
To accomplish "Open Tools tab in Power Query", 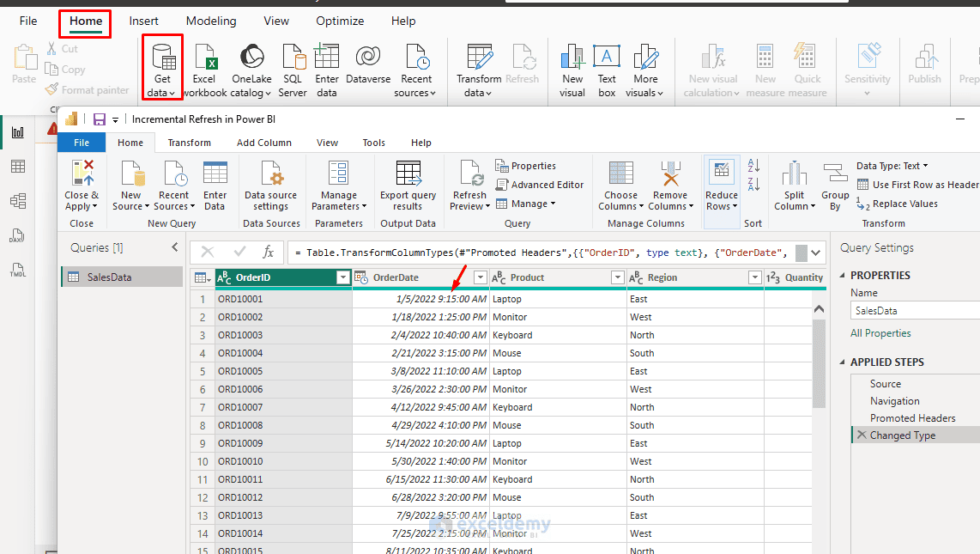I will click(374, 143).
